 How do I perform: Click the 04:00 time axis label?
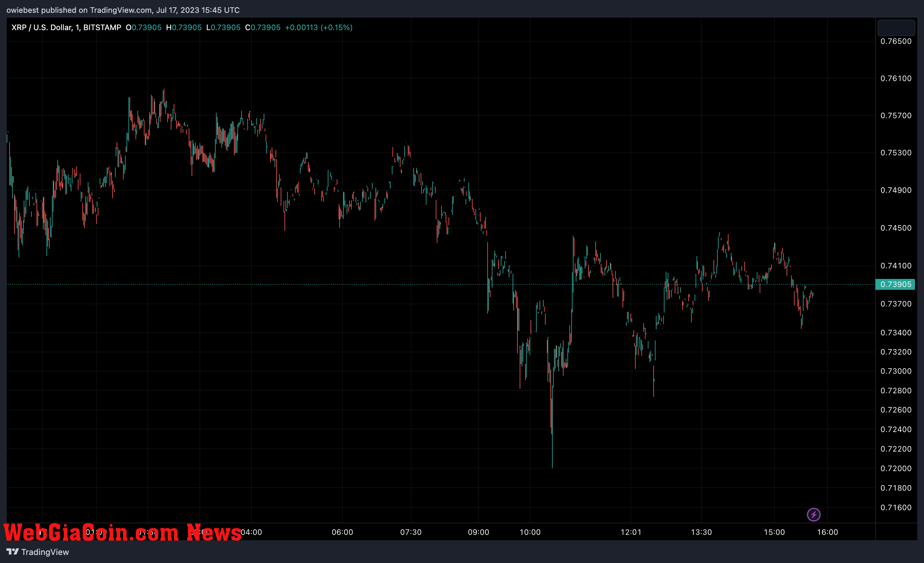[x=251, y=532]
